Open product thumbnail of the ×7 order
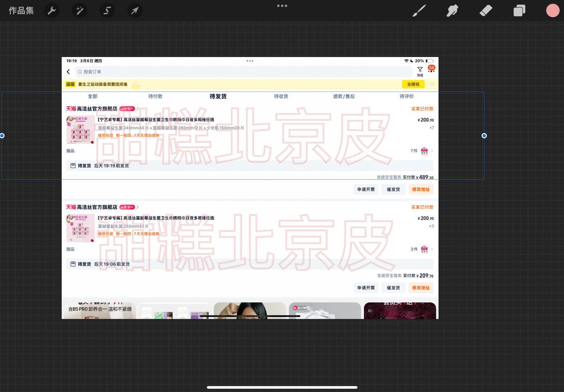Screen dimensions: 564x392 point(80,130)
